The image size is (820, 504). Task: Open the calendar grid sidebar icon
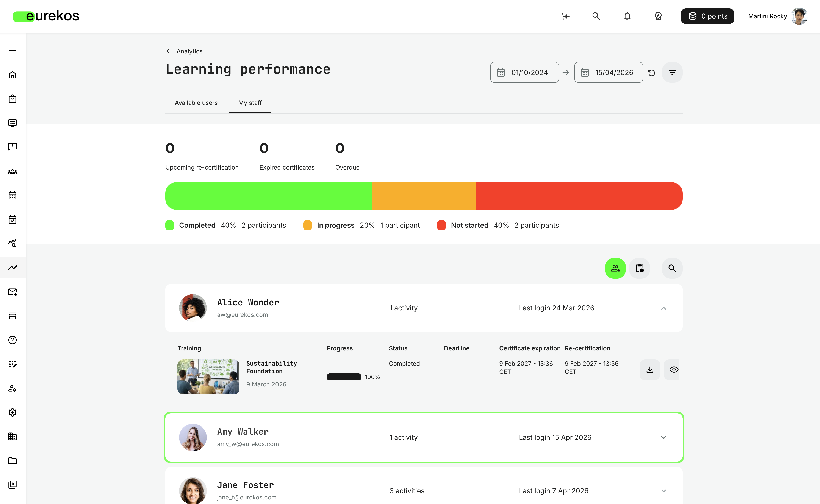click(x=12, y=195)
